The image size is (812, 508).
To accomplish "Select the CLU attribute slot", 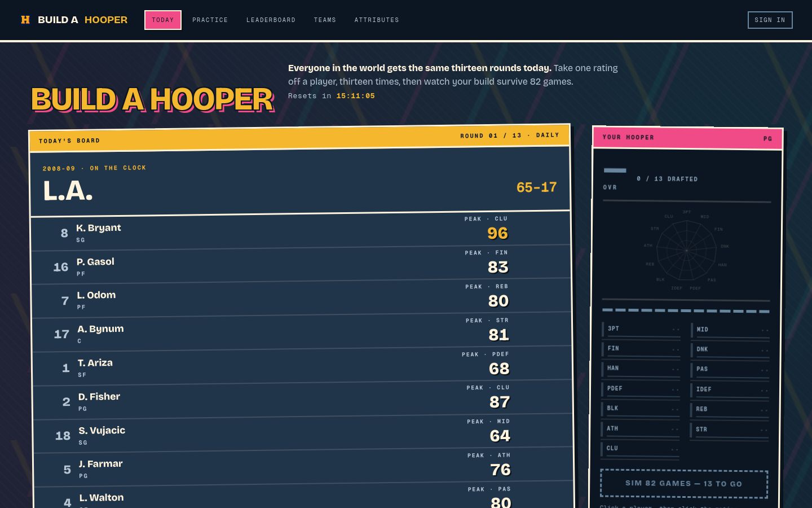I will [640, 449].
